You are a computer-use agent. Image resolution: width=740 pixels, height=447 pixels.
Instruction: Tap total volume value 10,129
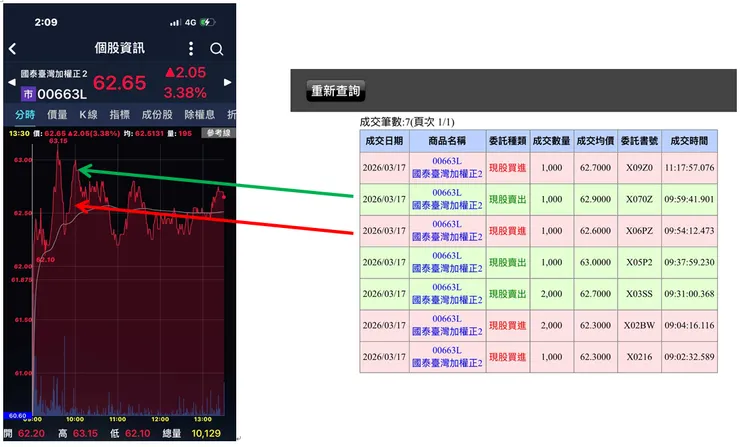(206, 433)
